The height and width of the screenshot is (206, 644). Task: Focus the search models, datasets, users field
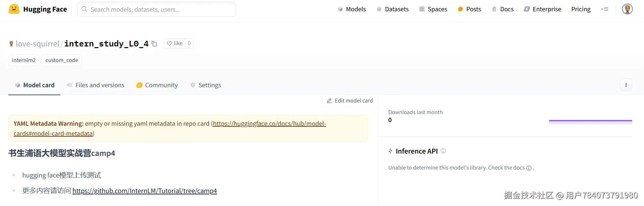[x=156, y=9]
